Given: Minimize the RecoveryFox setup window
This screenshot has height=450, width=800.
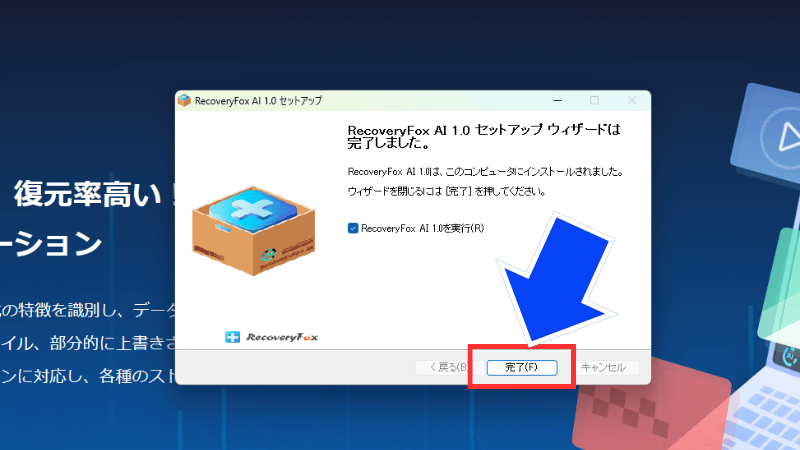Looking at the screenshot, I should [x=558, y=101].
